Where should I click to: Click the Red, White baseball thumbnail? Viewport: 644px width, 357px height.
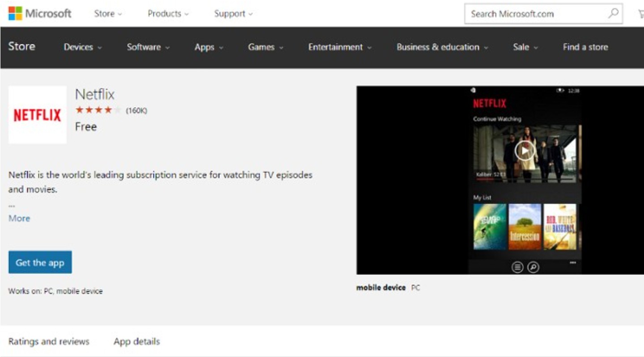tap(560, 227)
